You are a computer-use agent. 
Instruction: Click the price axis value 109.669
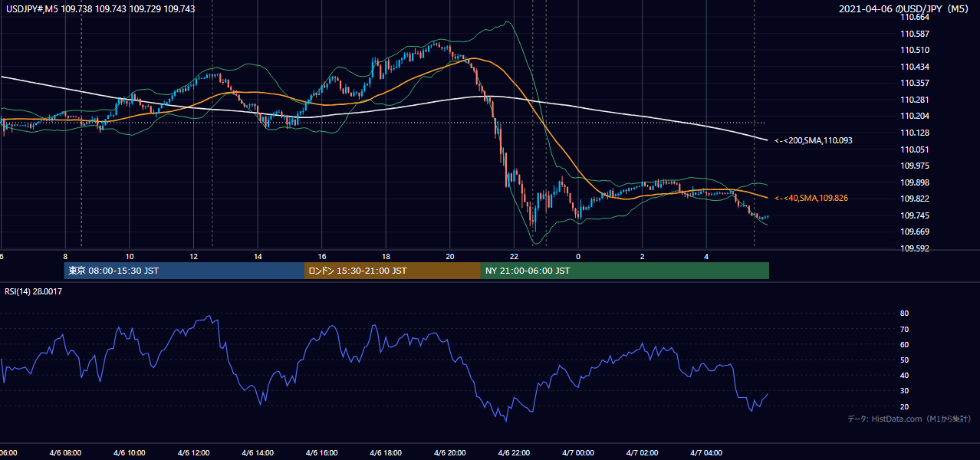pyautogui.click(x=916, y=232)
